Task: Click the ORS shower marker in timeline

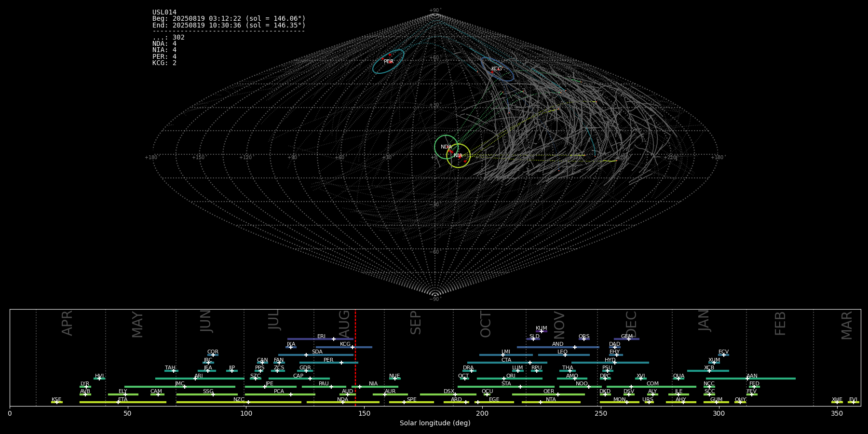Action: coord(584,339)
